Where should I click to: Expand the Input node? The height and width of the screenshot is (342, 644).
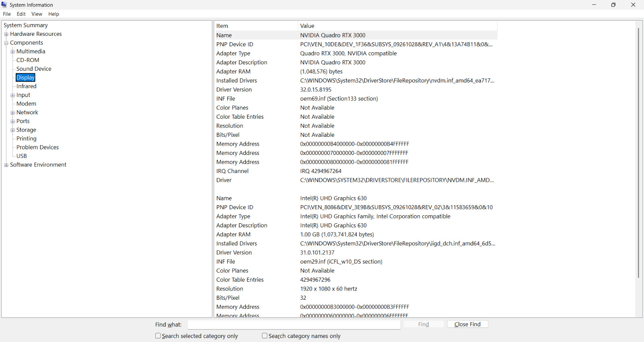tap(13, 95)
